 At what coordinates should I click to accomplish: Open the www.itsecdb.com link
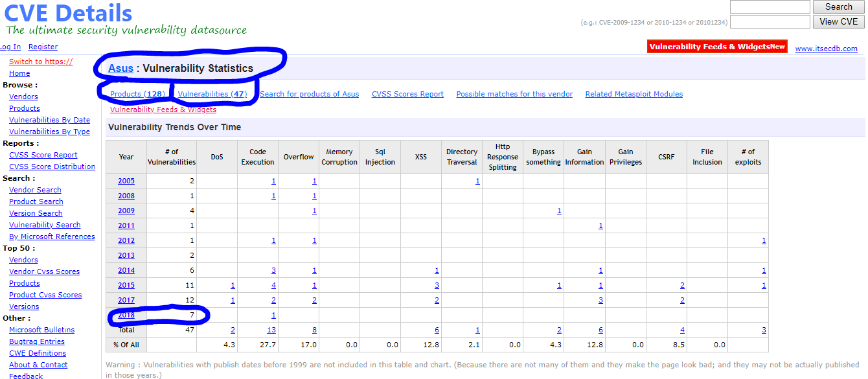(826, 49)
